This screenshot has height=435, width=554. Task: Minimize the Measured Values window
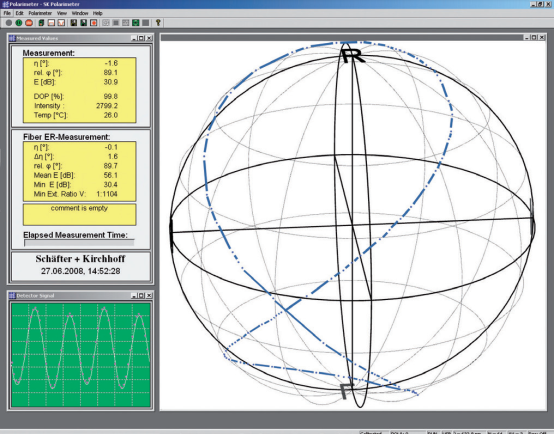(134, 38)
